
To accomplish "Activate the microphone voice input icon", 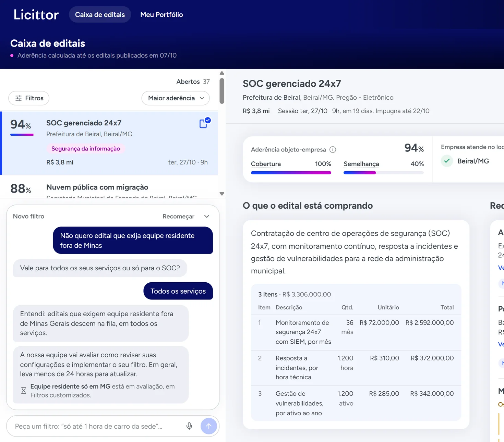I will (x=189, y=426).
